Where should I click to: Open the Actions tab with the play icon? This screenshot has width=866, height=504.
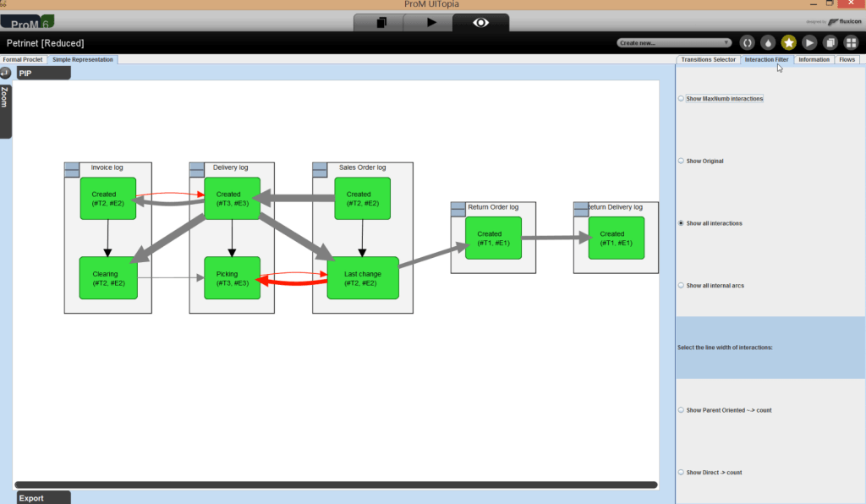click(431, 23)
